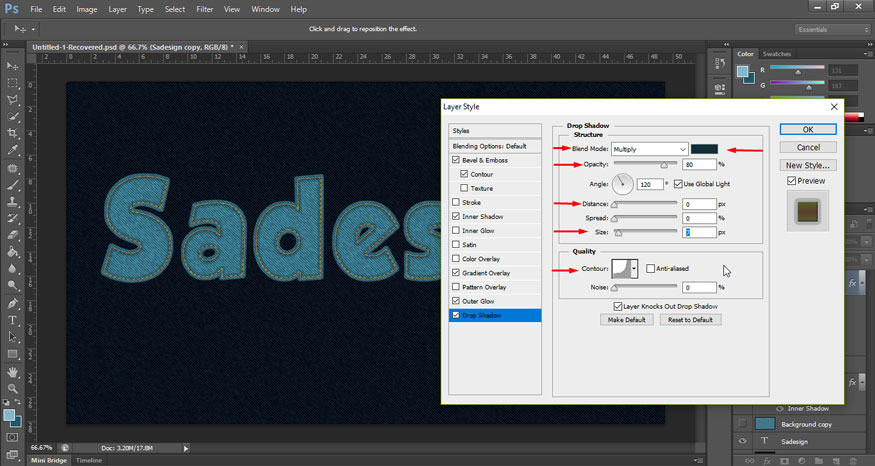
Task: Select the Eraser tool
Action: tap(12, 235)
